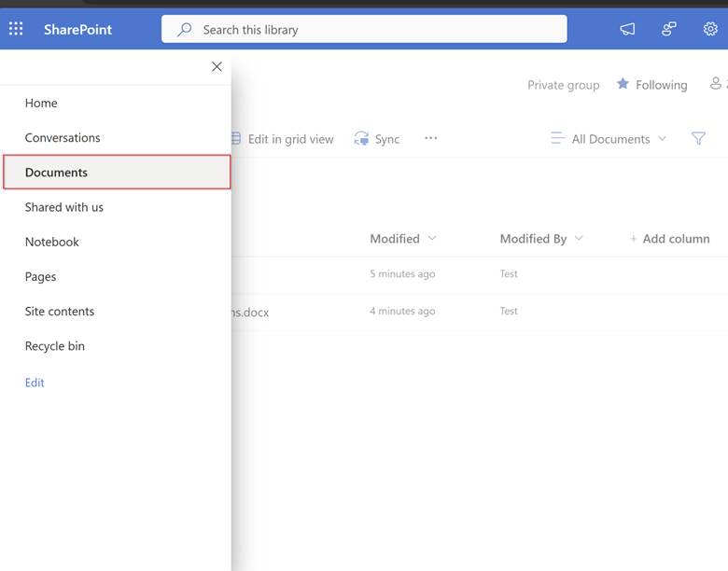This screenshot has width=728, height=571.
Task: Click the Edit navigation link
Action: [x=35, y=383]
